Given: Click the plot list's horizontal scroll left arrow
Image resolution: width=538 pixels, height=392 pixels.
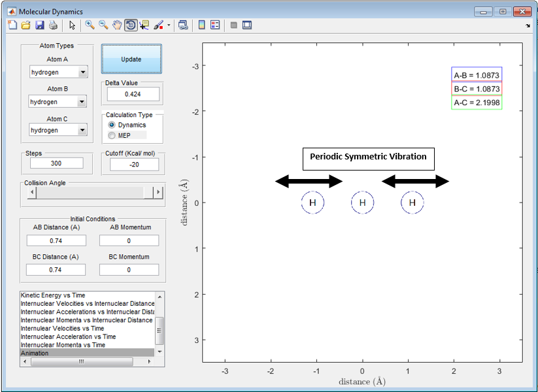Looking at the screenshot, I should pos(24,361).
